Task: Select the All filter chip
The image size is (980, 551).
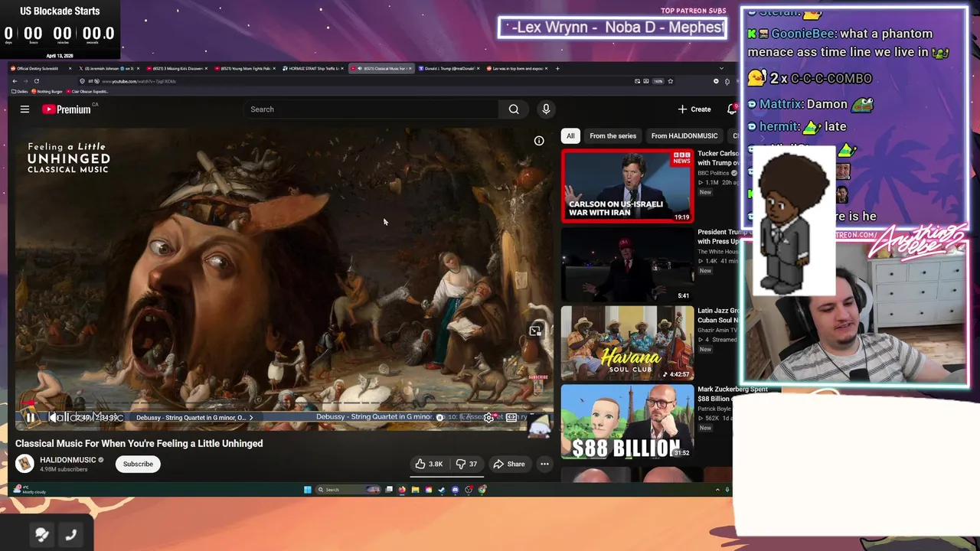Action: (570, 135)
